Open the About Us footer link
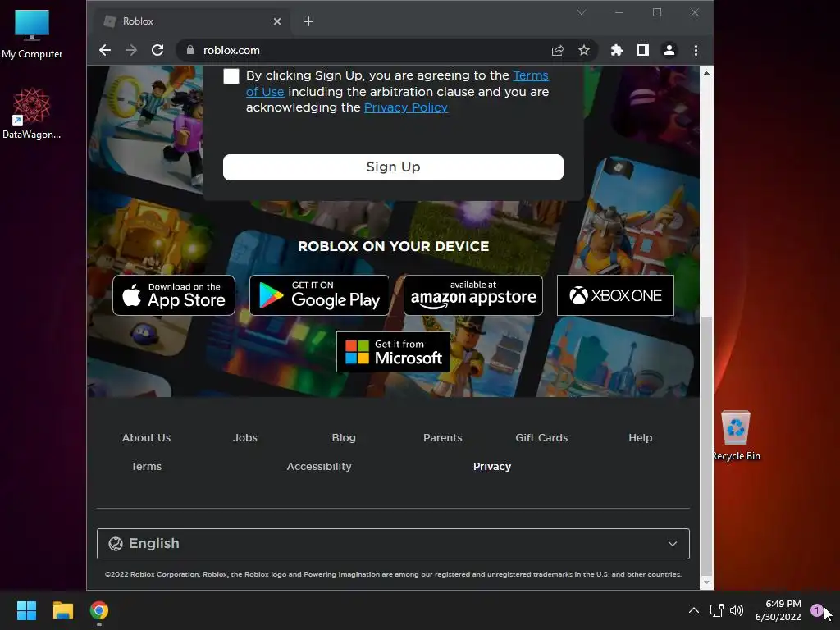This screenshot has width=840, height=630. point(146,438)
